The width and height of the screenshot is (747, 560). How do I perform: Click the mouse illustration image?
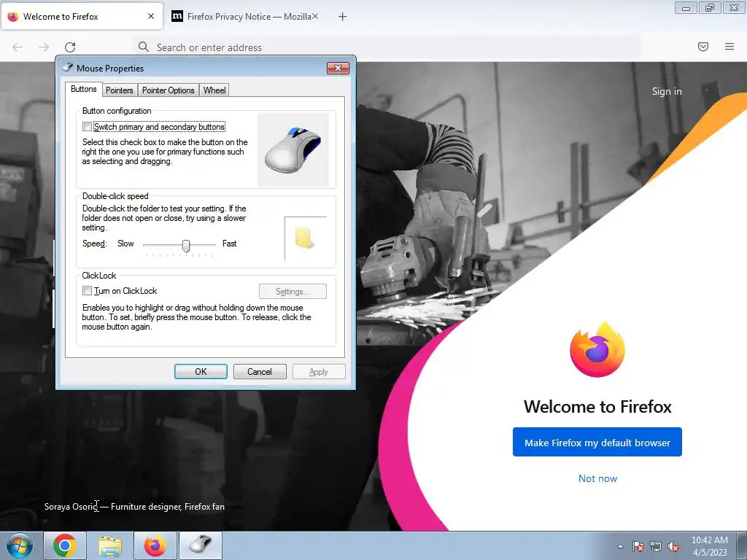click(x=293, y=149)
